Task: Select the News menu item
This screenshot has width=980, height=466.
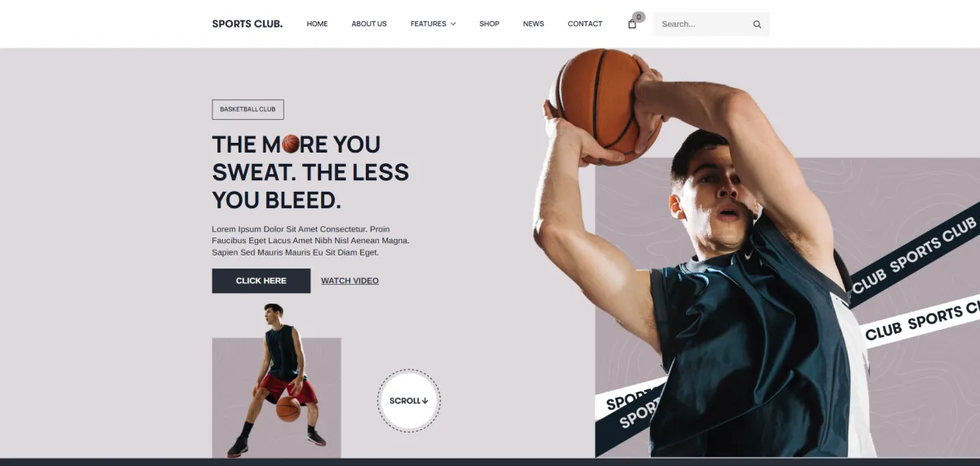Action: pos(533,24)
